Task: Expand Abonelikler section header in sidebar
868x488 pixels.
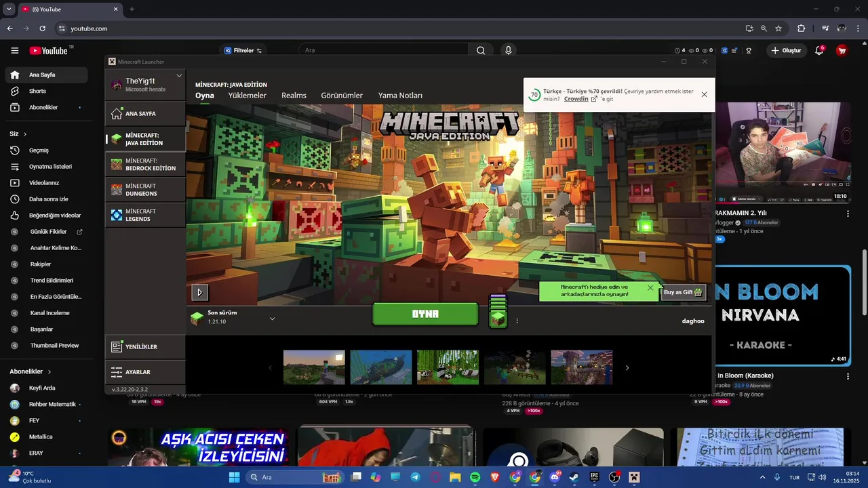Action: tap(31, 371)
